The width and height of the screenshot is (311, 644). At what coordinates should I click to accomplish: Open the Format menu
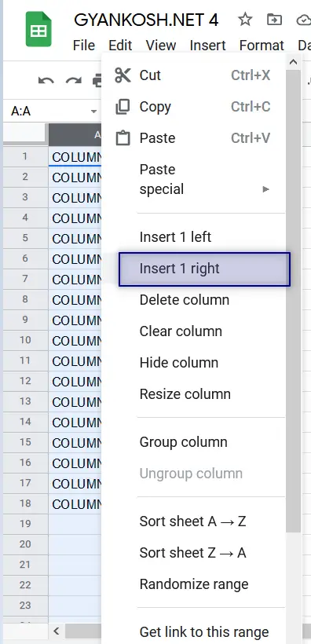pos(262,46)
